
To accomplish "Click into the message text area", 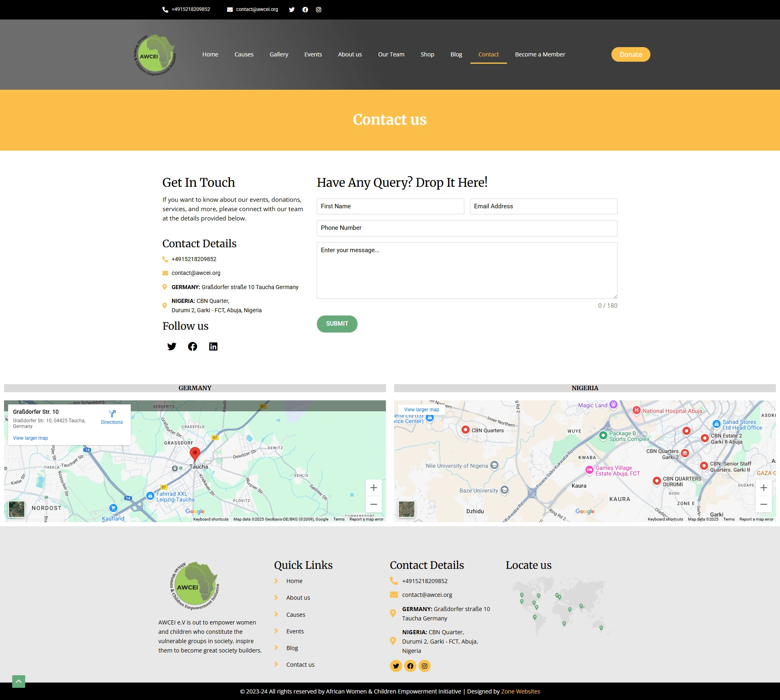I will (467, 270).
